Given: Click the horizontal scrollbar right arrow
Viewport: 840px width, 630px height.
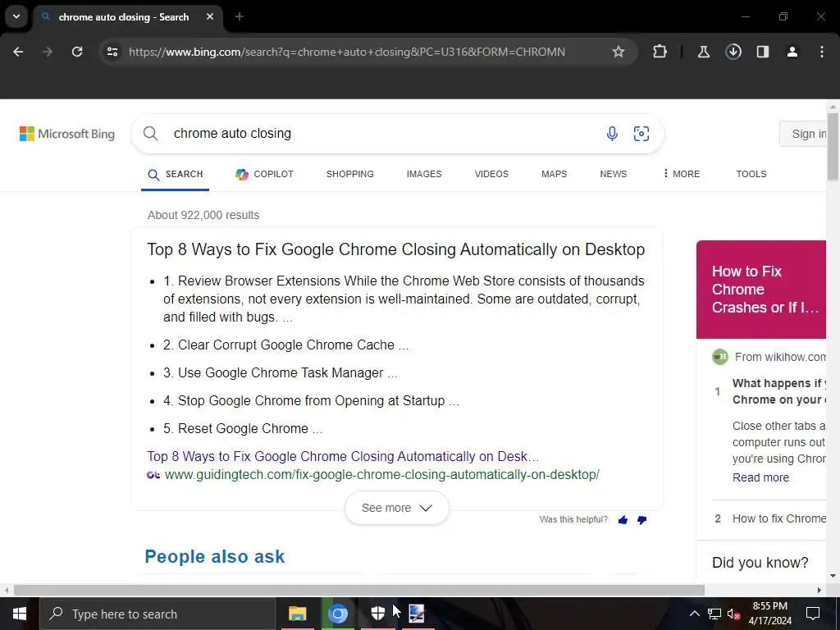Looking at the screenshot, I should coord(819,590).
